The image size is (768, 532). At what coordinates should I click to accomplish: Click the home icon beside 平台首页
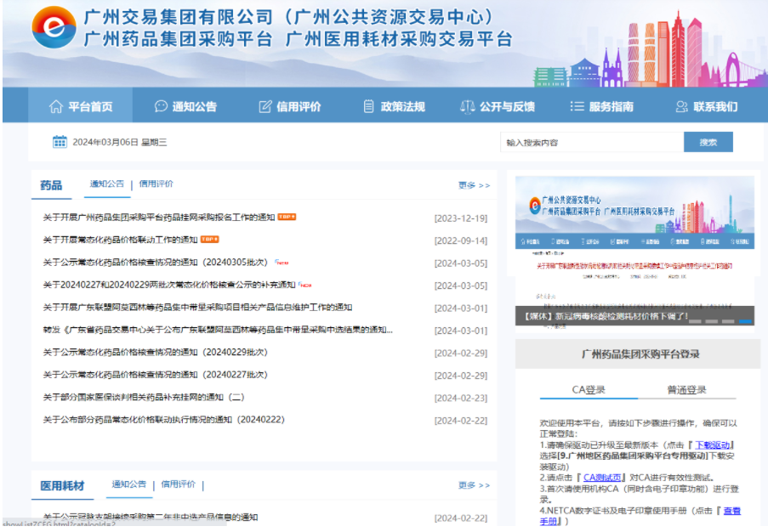point(56,106)
